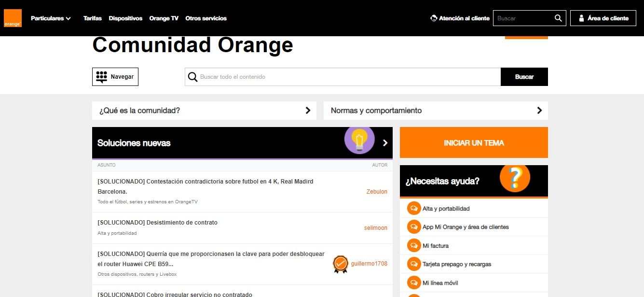Click the lightbulb icon in Soluciones nuevas
This screenshot has height=297, width=644.
click(359, 140)
